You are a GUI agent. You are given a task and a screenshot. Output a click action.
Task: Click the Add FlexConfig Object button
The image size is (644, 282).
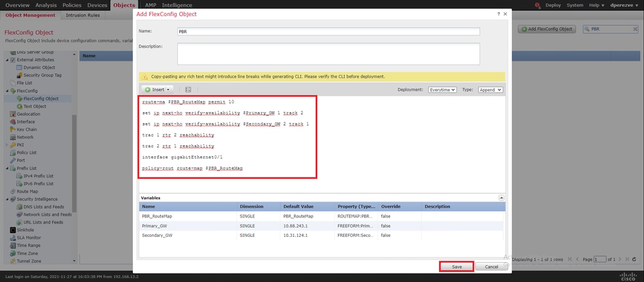click(x=547, y=29)
